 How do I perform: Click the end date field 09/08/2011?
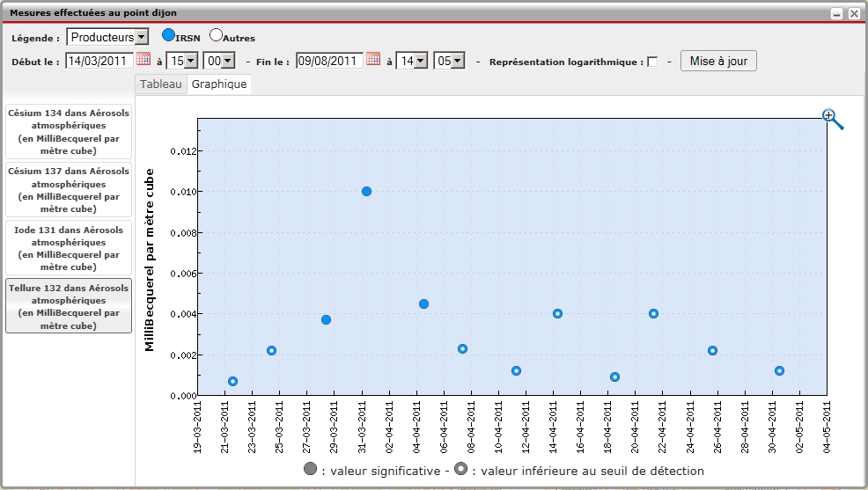tap(329, 61)
